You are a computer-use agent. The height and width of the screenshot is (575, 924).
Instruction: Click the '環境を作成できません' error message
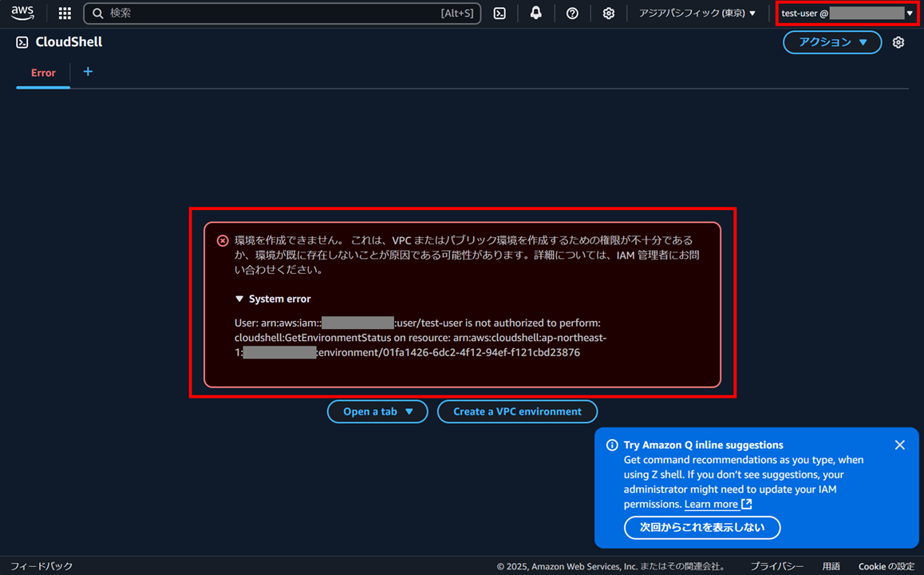467,255
